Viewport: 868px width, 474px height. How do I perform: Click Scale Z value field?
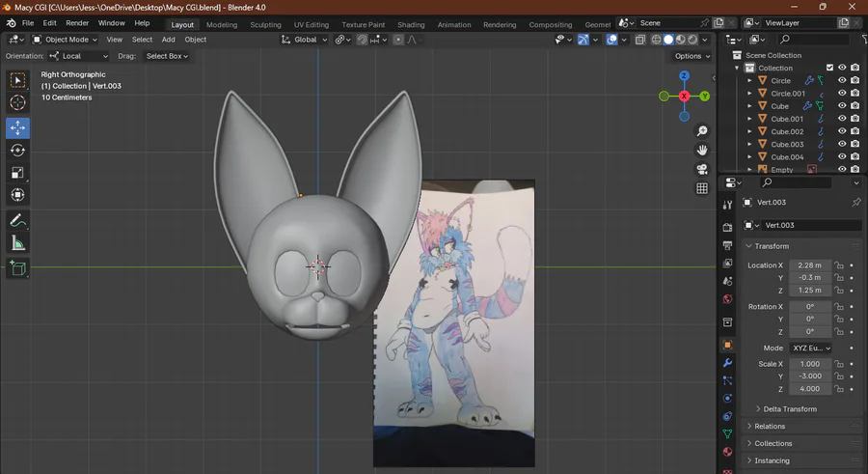810,389
